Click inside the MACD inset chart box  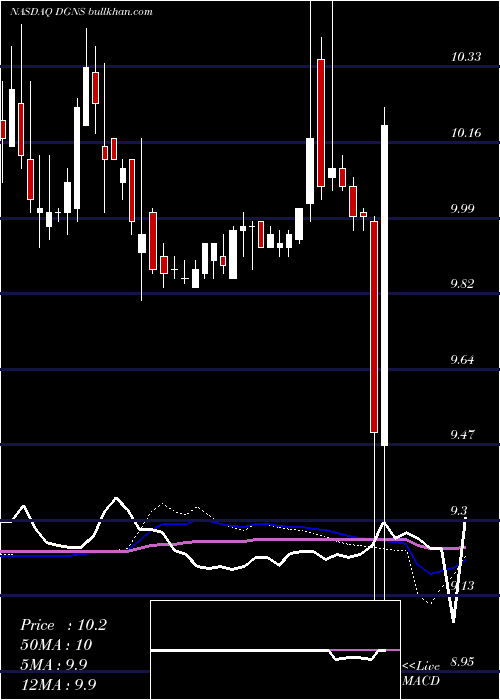point(275,650)
